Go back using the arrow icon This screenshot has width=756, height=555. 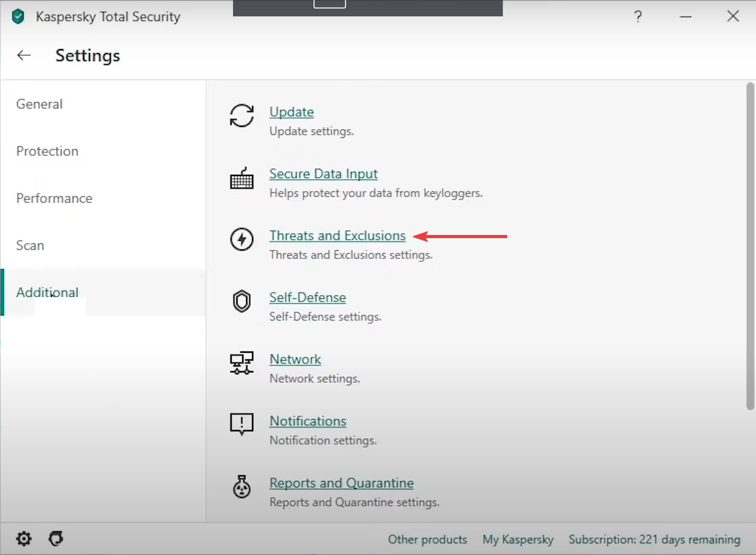pyautogui.click(x=24, y=56)
